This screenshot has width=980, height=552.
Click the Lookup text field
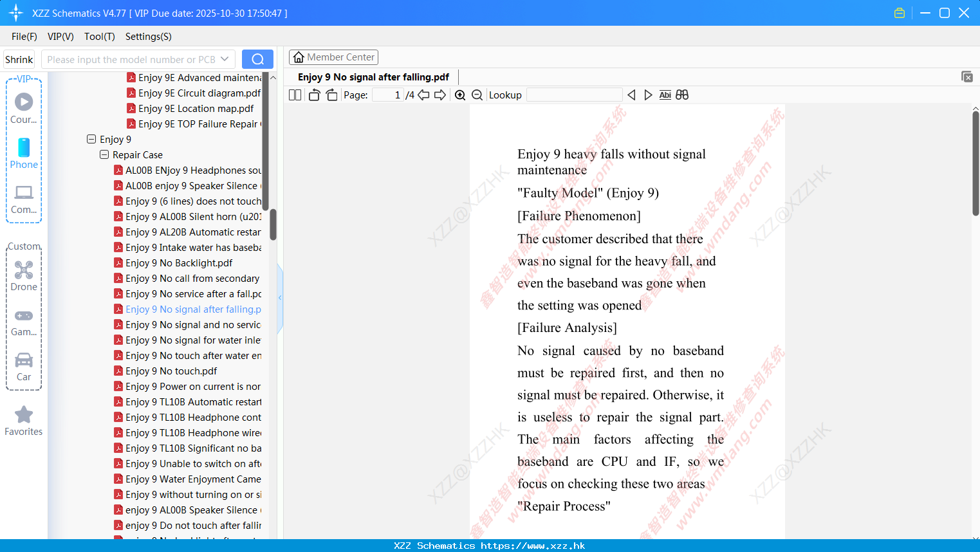click(575, 95)
